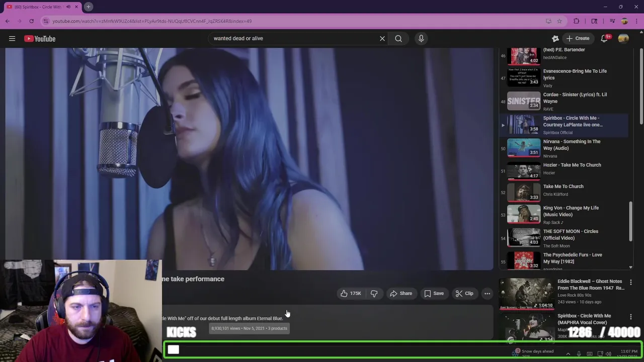Image resolution: width=644 pixels, height=362 pixels.
Task: Go back with browser back arrow
Action: [8, 21]
